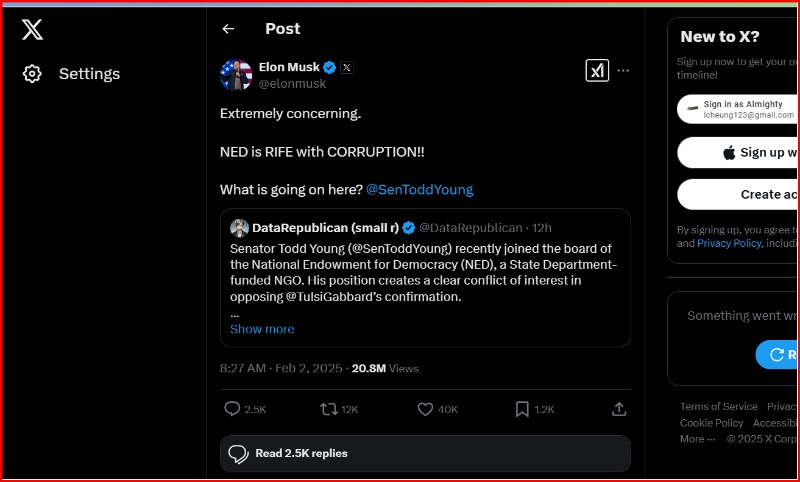Expand quoted post with Show more
The width and height of the screenshot is (800, 482).
tap(262, 329)
